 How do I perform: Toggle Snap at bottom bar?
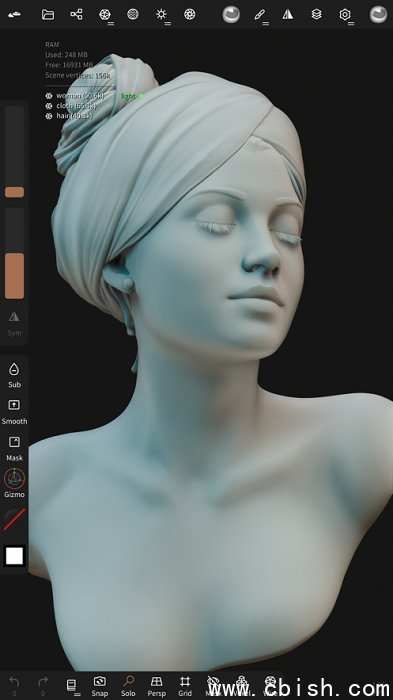(x=100, y=686)
